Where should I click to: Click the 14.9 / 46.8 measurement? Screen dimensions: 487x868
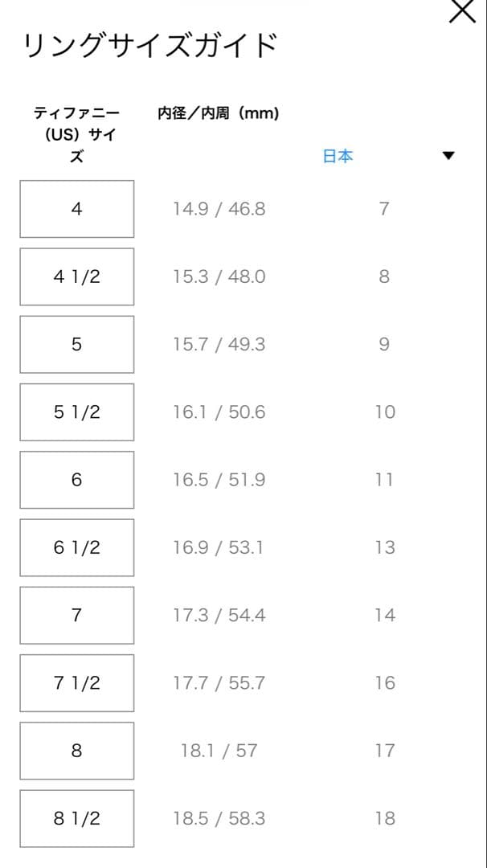click(219, 209)
